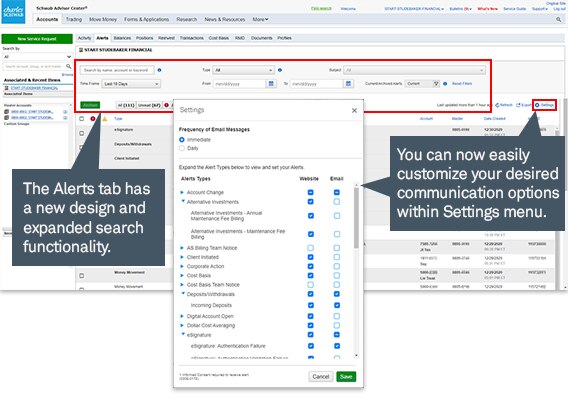Expand Account Change alert type
The width and height of the screenshot is (568, 400).
(182, 192)
